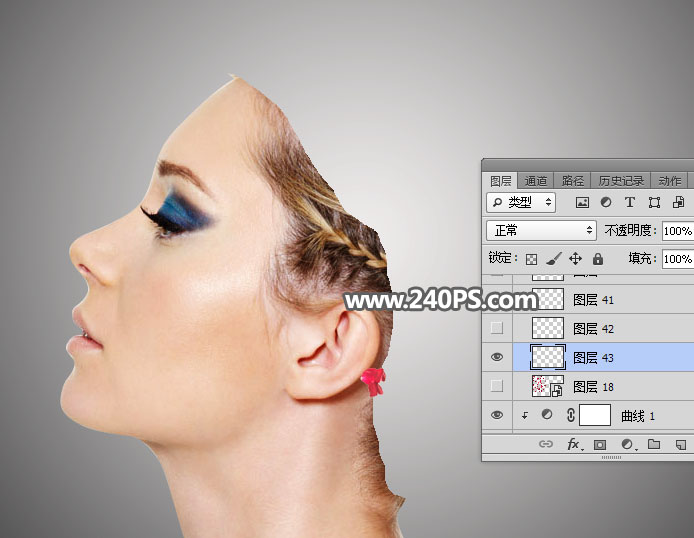694x538 pixels.
Task: Click the panel bottom resize grip
Action: pos(612,457)
